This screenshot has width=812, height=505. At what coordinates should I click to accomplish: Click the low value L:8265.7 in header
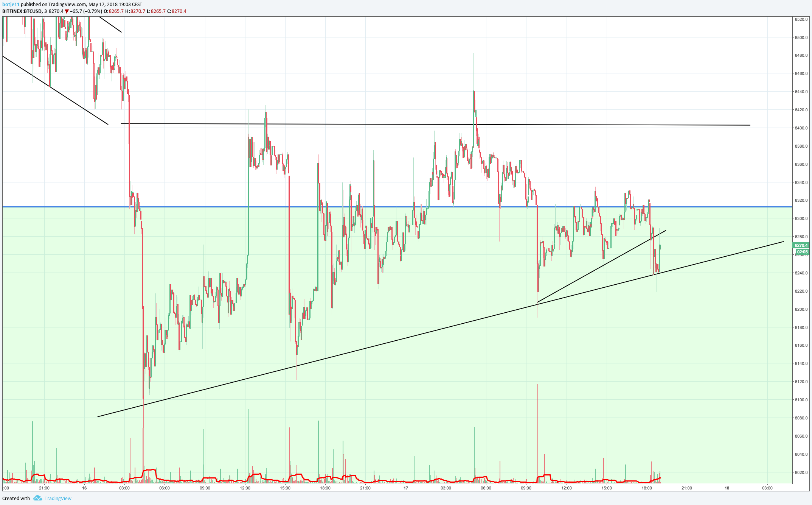tap(156, 11)
